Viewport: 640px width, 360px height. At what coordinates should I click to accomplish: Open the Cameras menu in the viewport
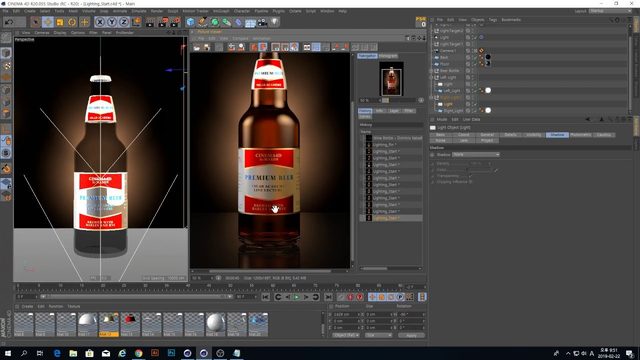coord(42,33)
